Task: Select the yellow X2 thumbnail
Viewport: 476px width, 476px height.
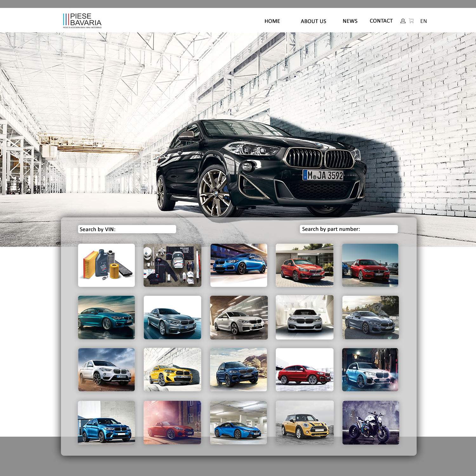Action: (x=172, y=370)
